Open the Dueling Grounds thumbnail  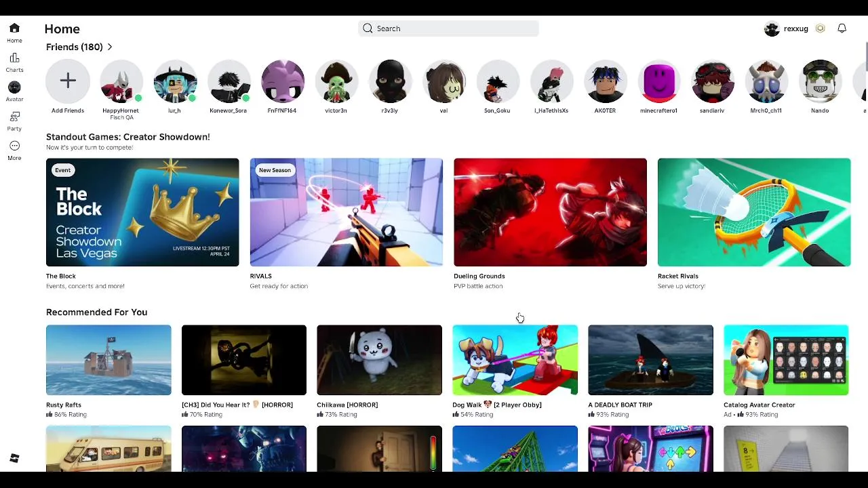pyautogui.click(x=550, y=212)
